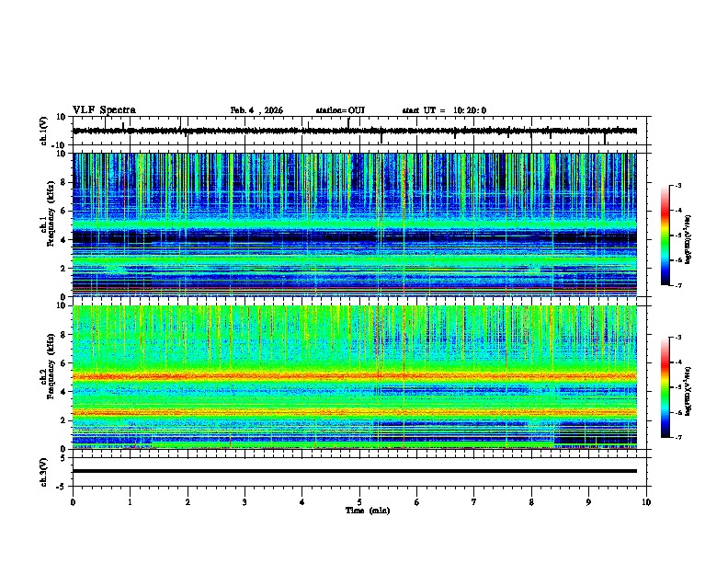Viewport: 728px width, 563px height.
Task: Click the 'start UT = 10:20:0' label
Action: pyautogui.click(x=444, y=110)
